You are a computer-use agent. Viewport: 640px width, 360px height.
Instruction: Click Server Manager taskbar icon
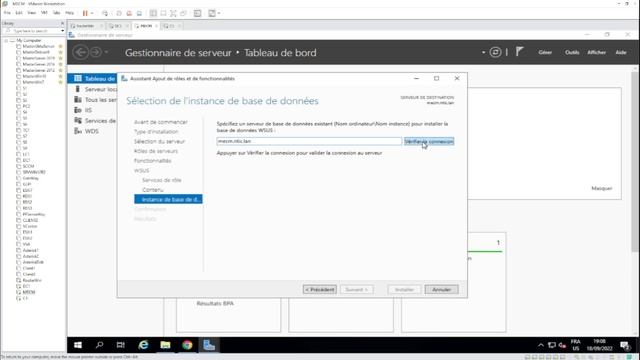[209, 345]
